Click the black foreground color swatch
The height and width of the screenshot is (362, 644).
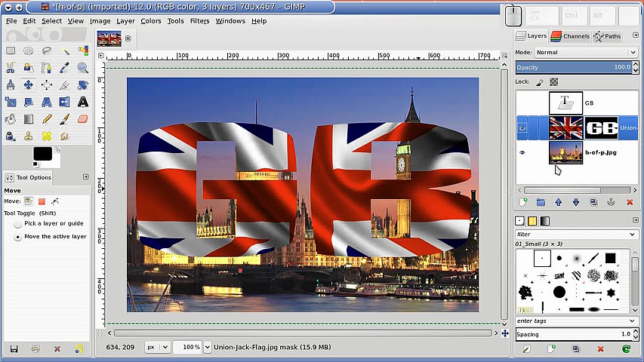(x=42, y=154)
